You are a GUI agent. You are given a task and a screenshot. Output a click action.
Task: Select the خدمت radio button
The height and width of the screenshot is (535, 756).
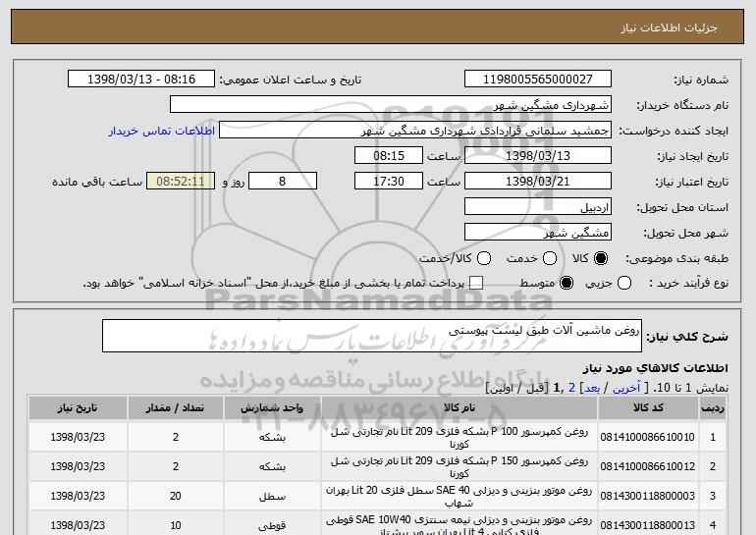(550, 258)
